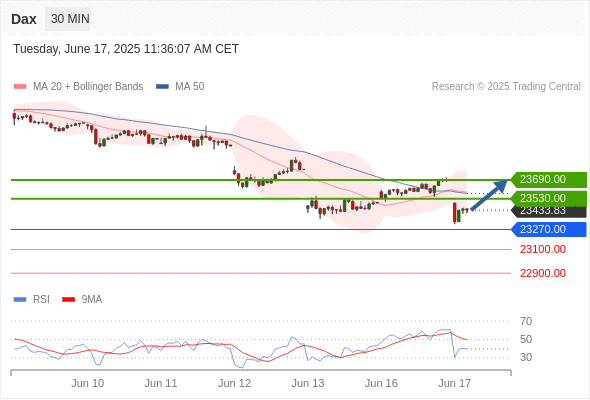Click the 23100.00 red support label
590x400 pixels.
(x=543, y=249)
